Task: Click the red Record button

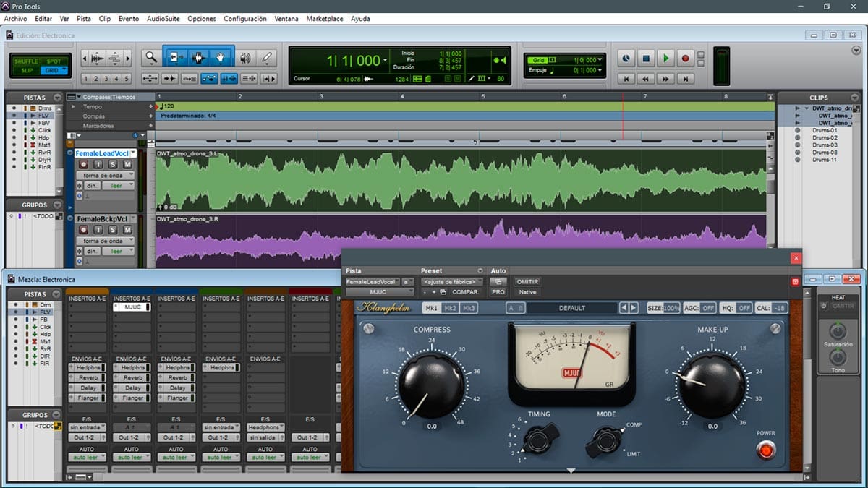Action: pos(685,58)
